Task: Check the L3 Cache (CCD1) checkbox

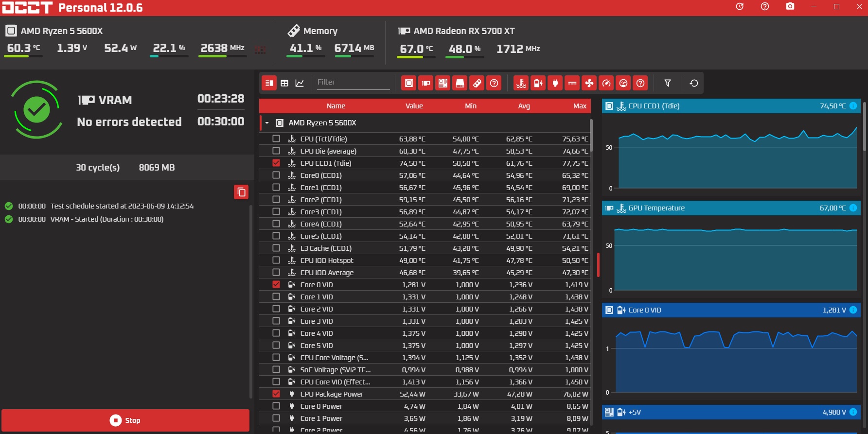Action: [276, 248]
